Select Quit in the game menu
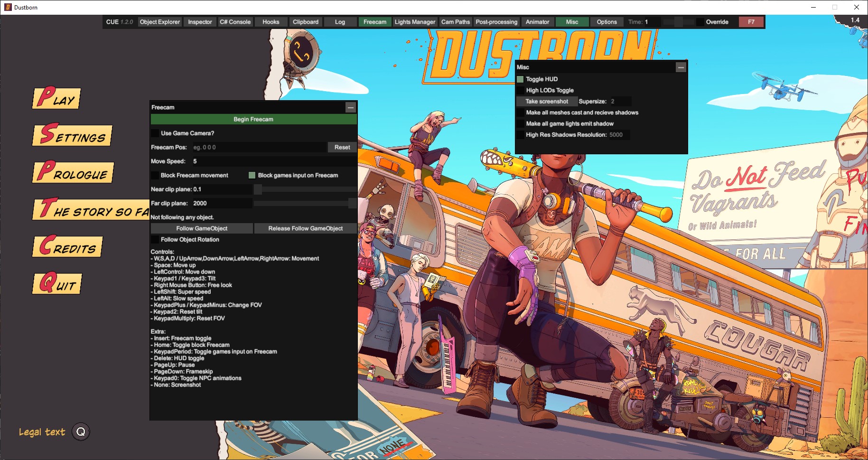 [x=57, y=283]
